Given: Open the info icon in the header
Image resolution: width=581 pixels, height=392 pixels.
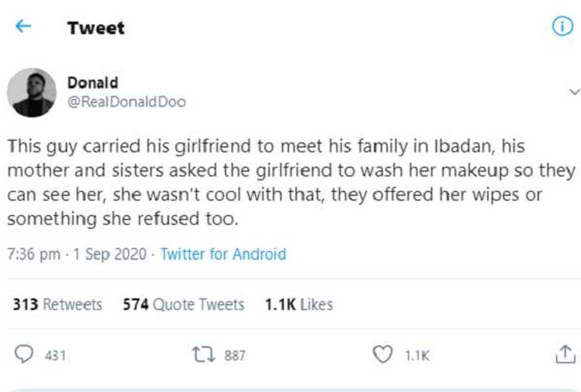Looking at the screenshot, I should coord(562,27).
